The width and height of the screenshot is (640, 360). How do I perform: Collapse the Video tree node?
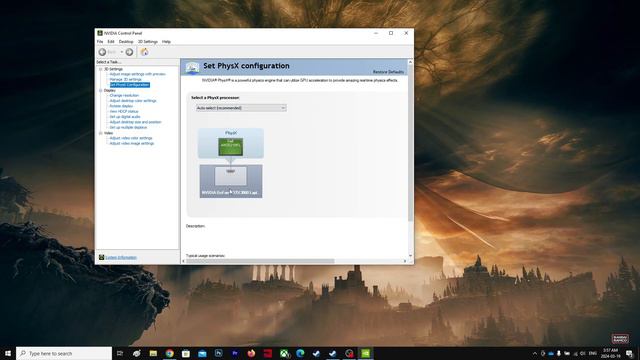[x=100, y=133]
